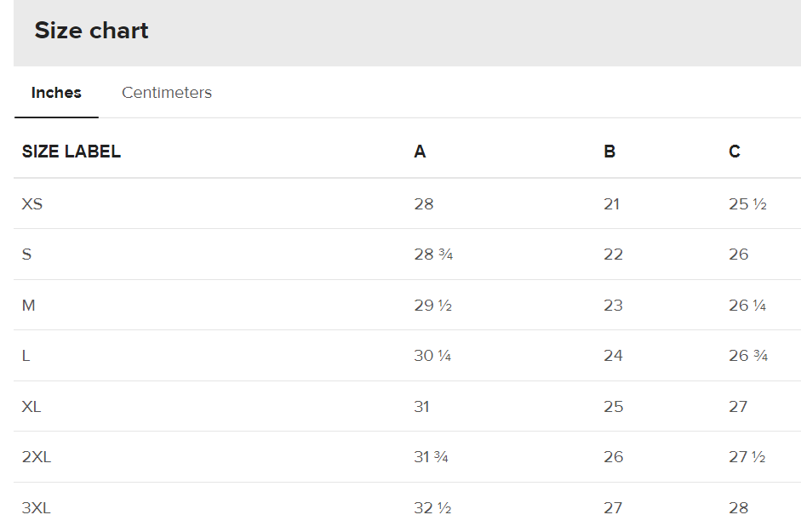Click the C value 25 ½ for XS
Viewport: 801px width, 532px height.
(748, 204)
